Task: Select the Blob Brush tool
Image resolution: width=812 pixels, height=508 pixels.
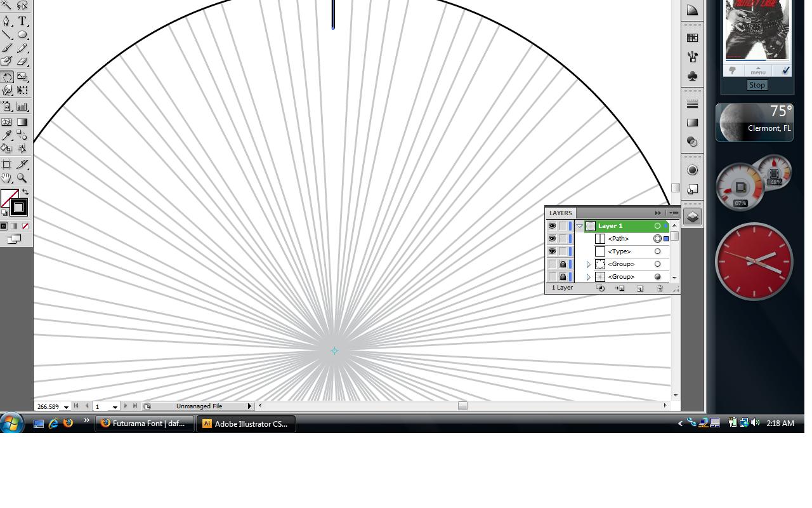Action: [7, 62]
